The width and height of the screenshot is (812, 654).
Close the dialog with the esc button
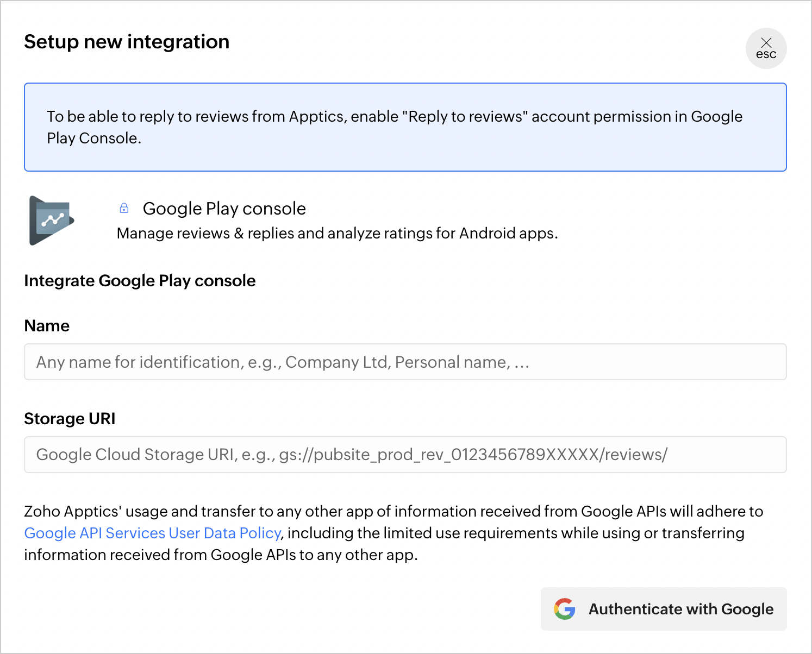pyautogui.click(x=766, y=48)
